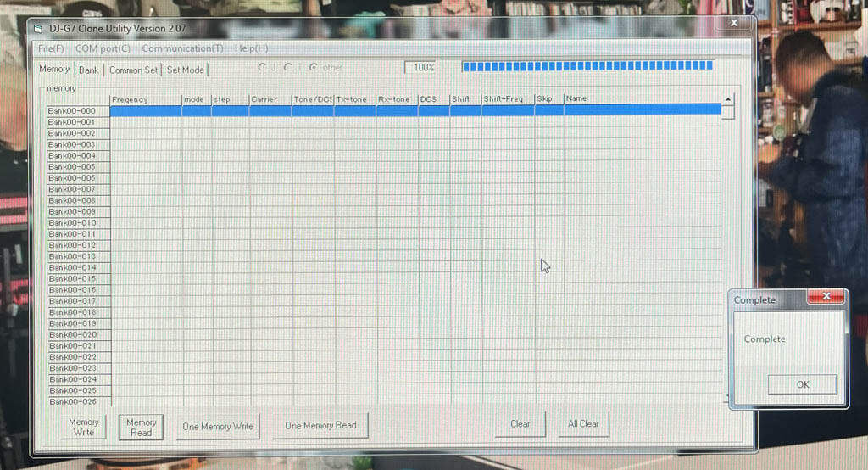Screen dimensions: 868x470
Task: Click the Freqency column header
Action: (x=146, y=99)
